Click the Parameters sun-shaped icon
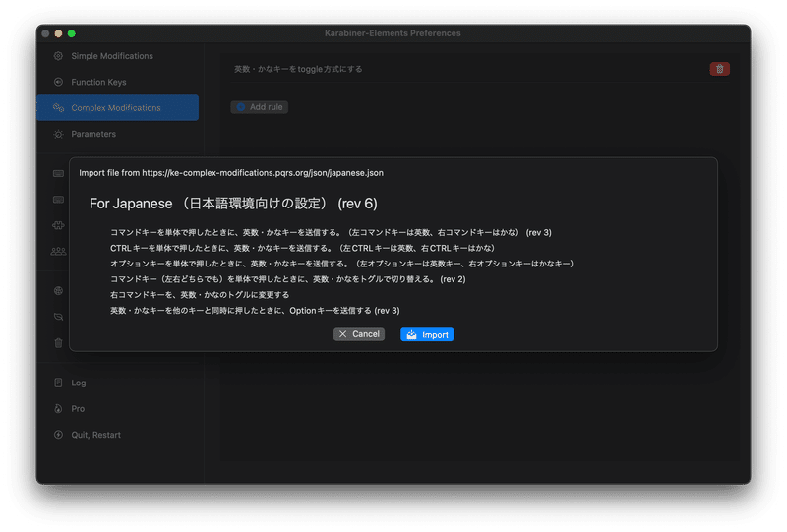This screenshot has width=787, height=532. click(58, 134)
